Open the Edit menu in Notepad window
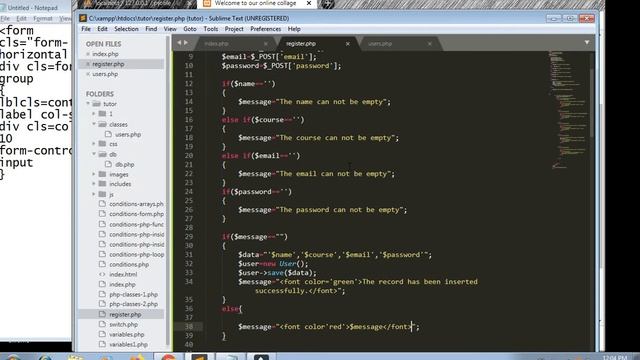The image size is (640, 360). point(21,19)
